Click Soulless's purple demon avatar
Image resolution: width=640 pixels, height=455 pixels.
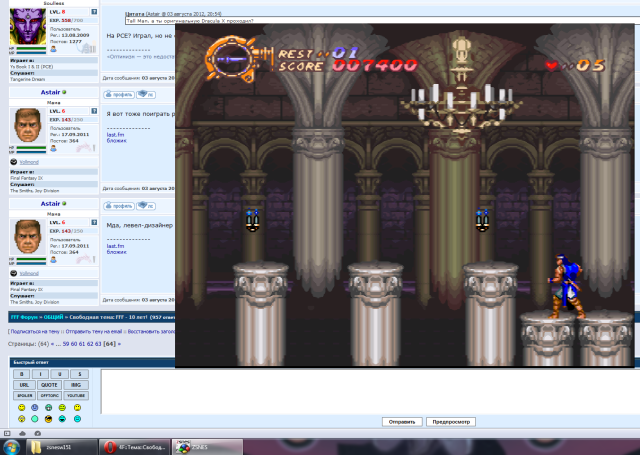(x=28, y=26)
